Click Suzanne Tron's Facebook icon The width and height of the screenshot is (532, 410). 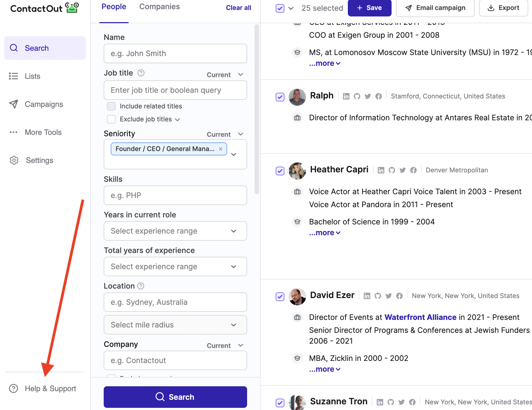pos(412,402)
